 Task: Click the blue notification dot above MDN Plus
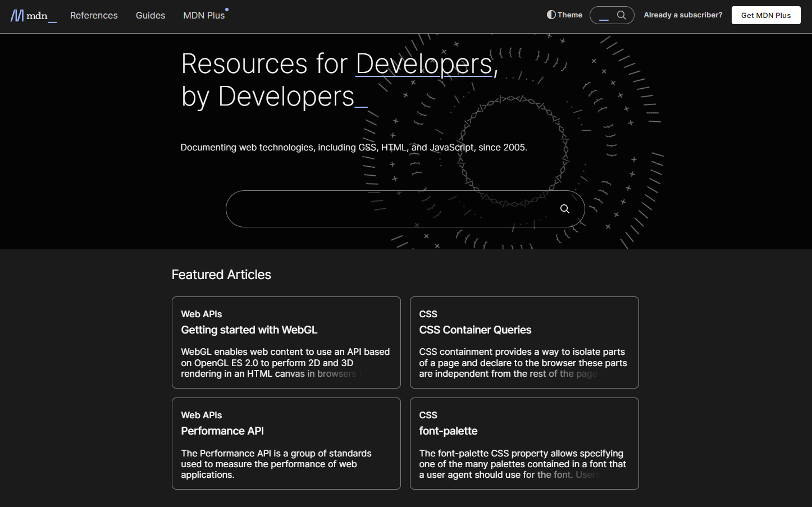click(x=227, y=8)
